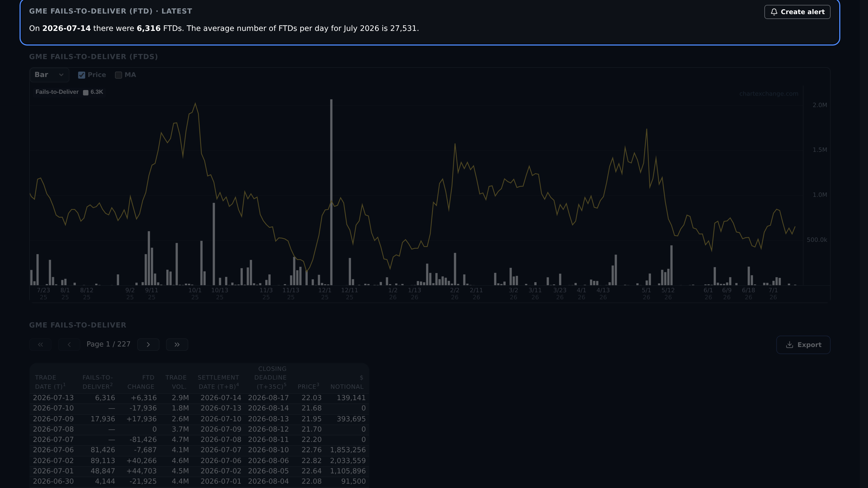868x488 pixels.
Task: Select the 2026-07-13 trade date cell
Action: (53, 398)
